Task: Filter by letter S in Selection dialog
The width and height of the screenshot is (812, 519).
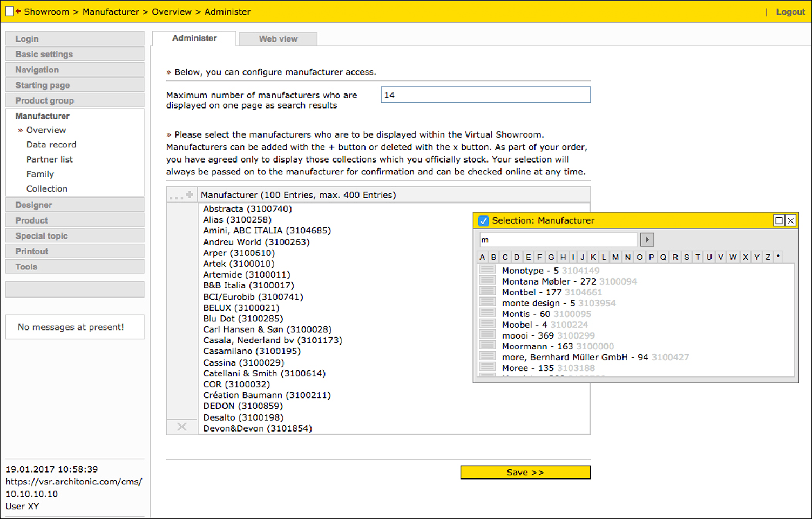Action: (686, 257)
